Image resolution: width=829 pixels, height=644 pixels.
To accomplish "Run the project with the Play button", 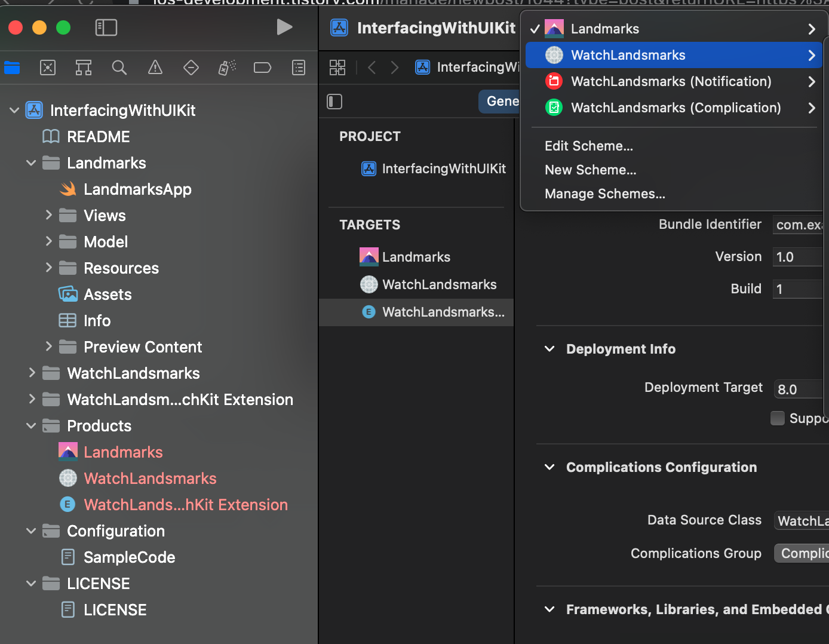I will pos(285,27).
